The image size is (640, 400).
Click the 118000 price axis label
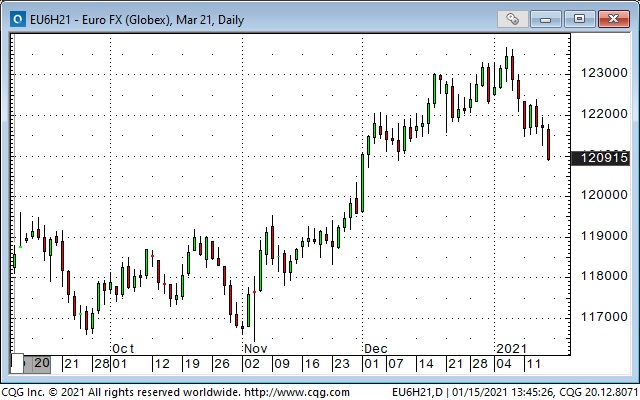[604, 276]
